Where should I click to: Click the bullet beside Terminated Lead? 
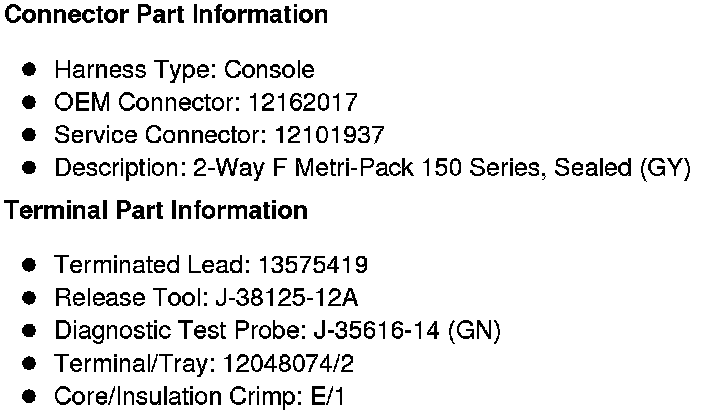coord(30,265)
